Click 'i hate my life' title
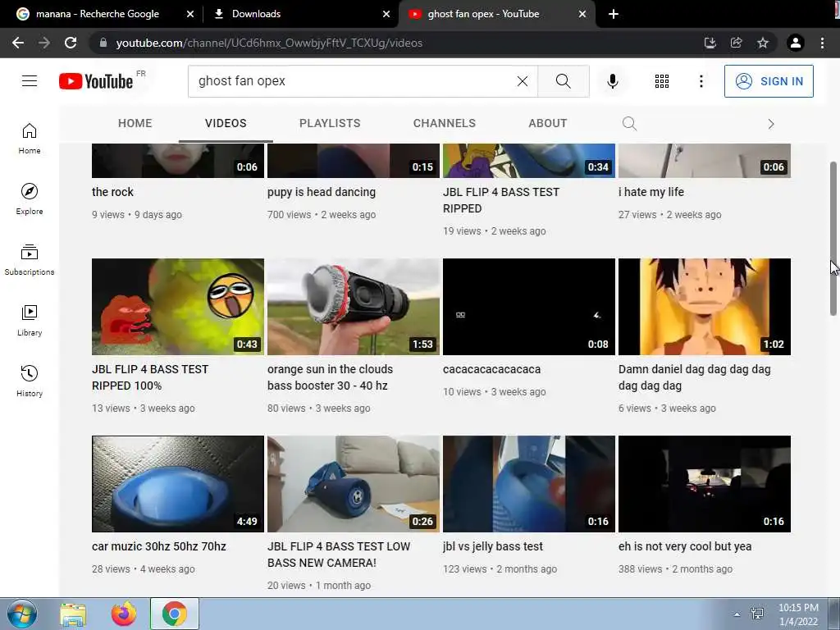The height and width of the screenshot is (630, 840). [x=651, y=192]
